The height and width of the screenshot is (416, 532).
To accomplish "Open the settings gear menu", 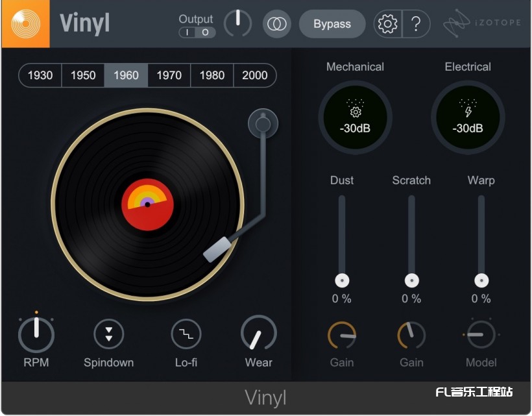I will point(387,23).
